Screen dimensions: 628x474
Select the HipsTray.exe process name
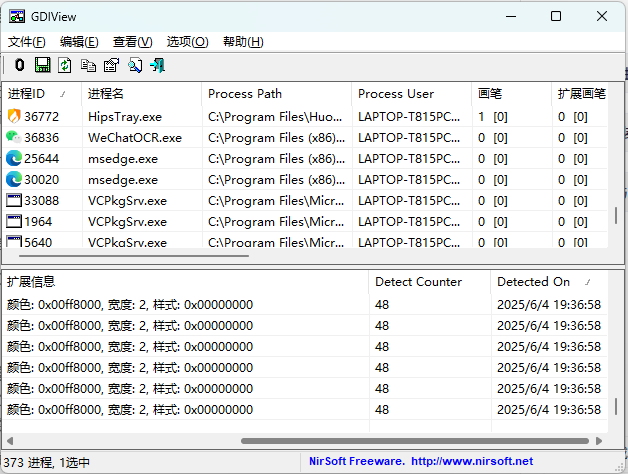click(x=125, y=117)
